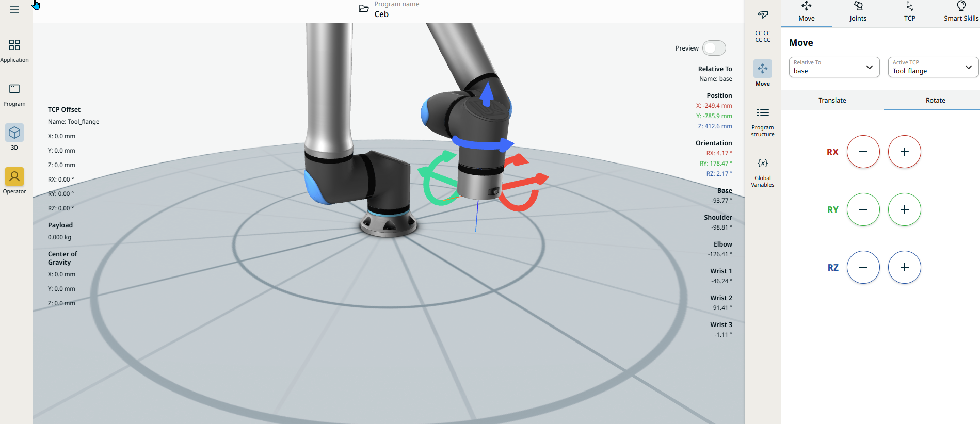
Task: Toggle the Preview switch
Action: coord(714,48)
